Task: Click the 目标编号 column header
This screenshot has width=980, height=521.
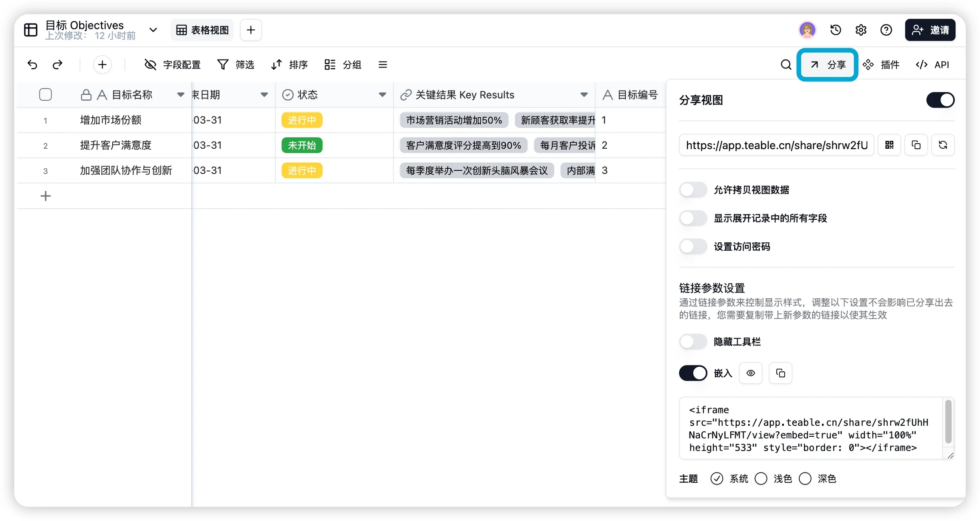Action: (631, 95)
